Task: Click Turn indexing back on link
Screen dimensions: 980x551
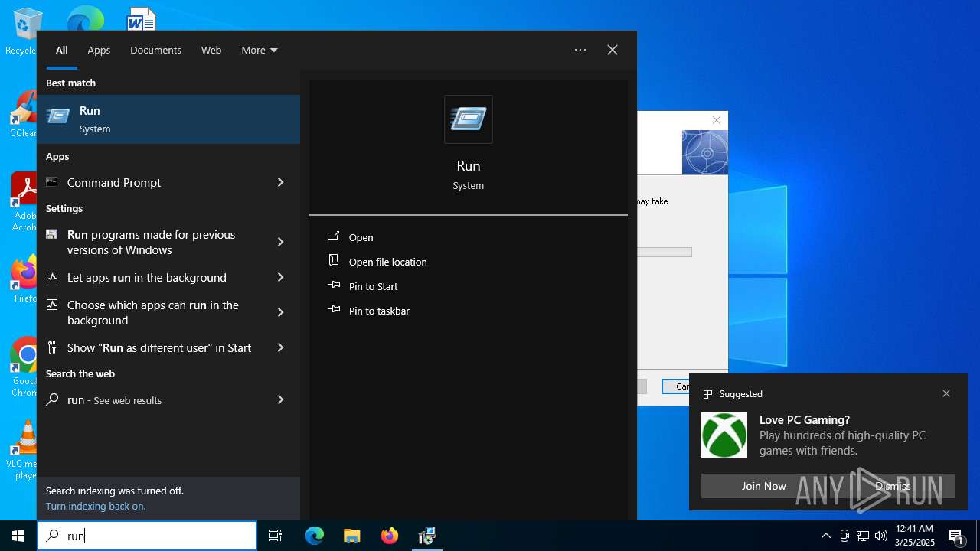Action: tap(96, 506)
